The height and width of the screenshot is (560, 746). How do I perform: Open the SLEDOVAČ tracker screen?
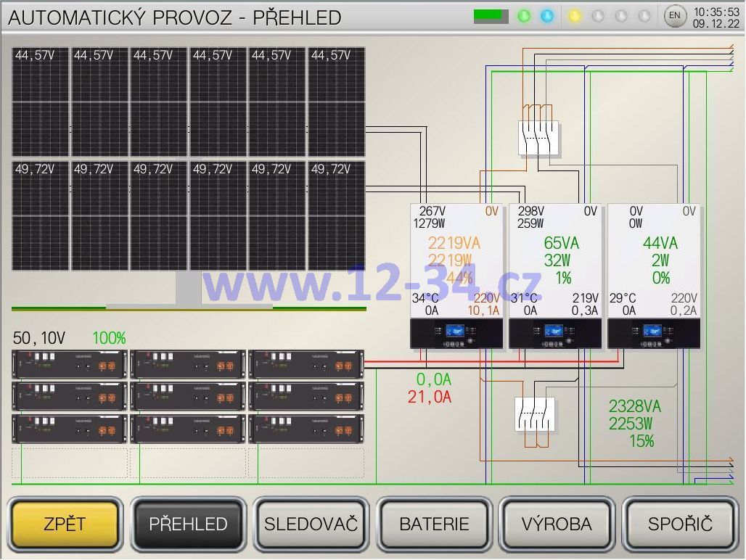click(311, 524)
